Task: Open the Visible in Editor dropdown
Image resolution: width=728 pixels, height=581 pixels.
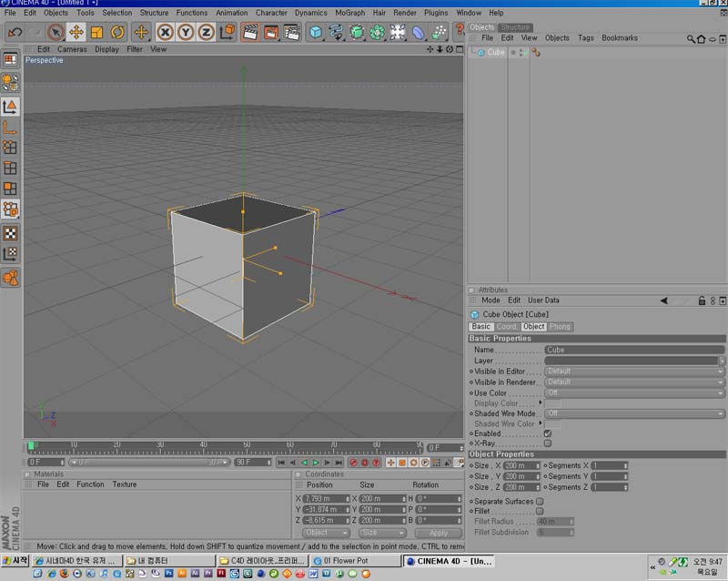Action: (x=634, y=372)
